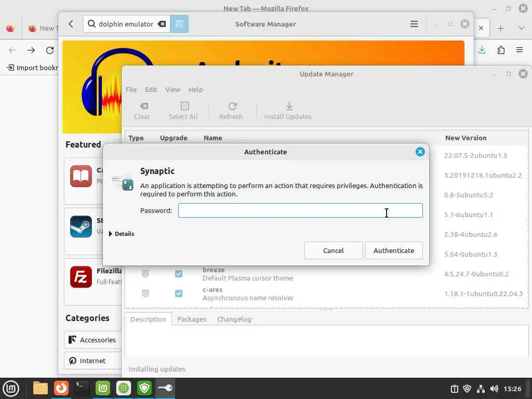The width and height of the screenshot is (532, 399).
Task: Sort by the Upgrade column header
Action: pos(174,138)
